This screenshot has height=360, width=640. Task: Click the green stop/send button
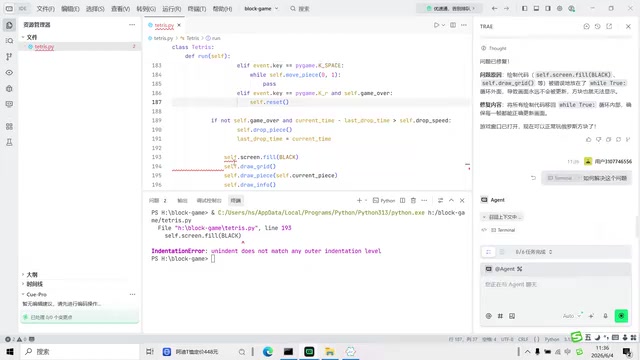(621, 316)
